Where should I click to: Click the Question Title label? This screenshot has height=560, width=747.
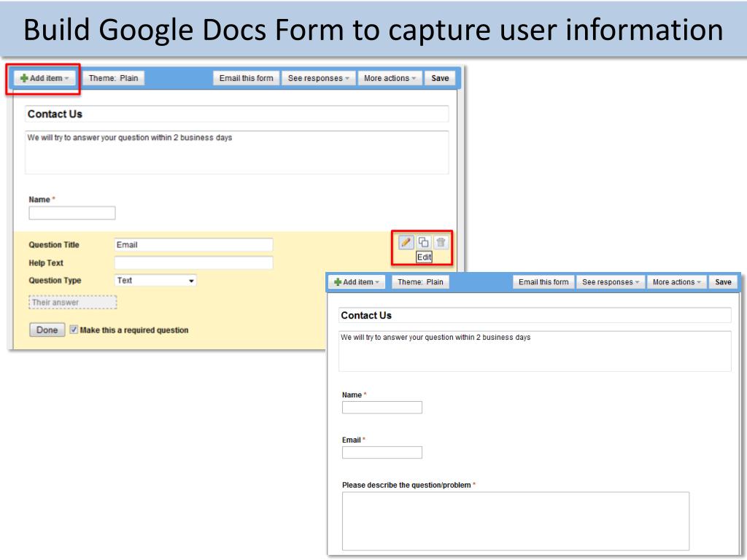point(54,245)
